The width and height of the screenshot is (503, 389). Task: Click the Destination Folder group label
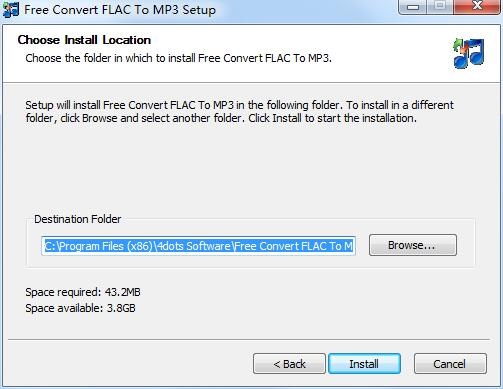click(78, 219)
